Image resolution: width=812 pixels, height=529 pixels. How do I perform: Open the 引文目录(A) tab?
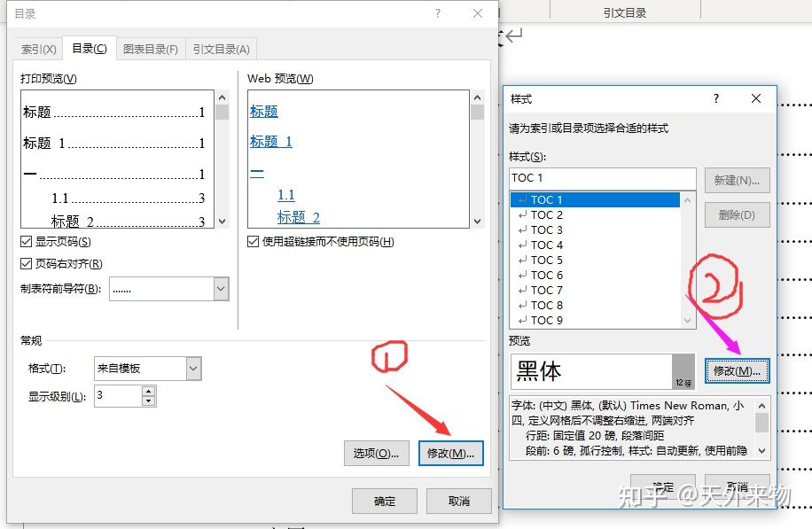tap(221, 49)
